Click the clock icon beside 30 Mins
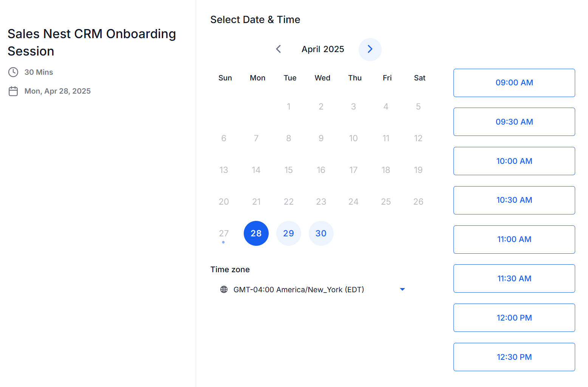The width and height of the screenshot is (588, 387). [13, 72]
